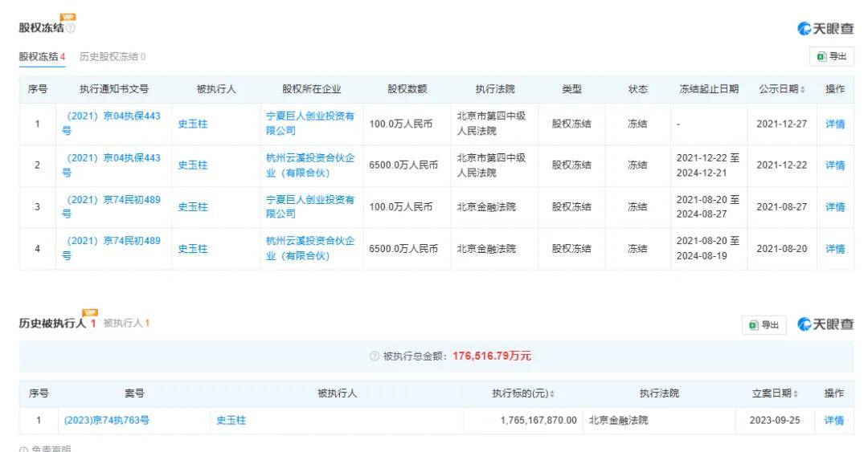Image resolution: width=868 pixels, height=452 pixels.
Task: Open case (2021)京74民初489号 in row 3
Action: click(111, 206)
